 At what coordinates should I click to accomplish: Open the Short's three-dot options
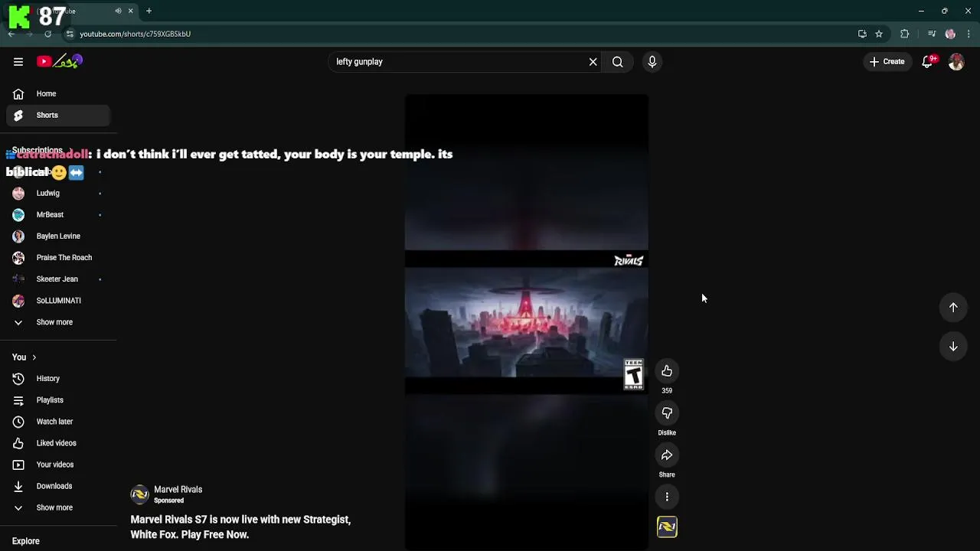[x=667, y=497]
